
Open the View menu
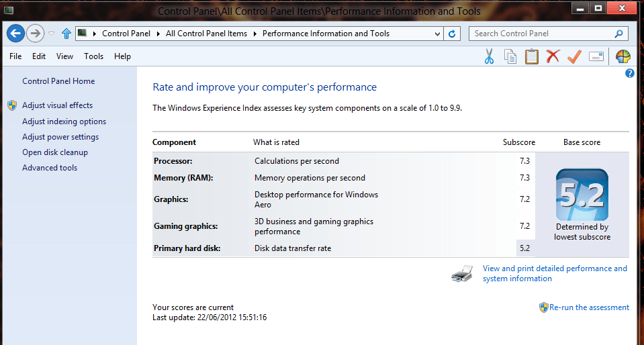65,56
